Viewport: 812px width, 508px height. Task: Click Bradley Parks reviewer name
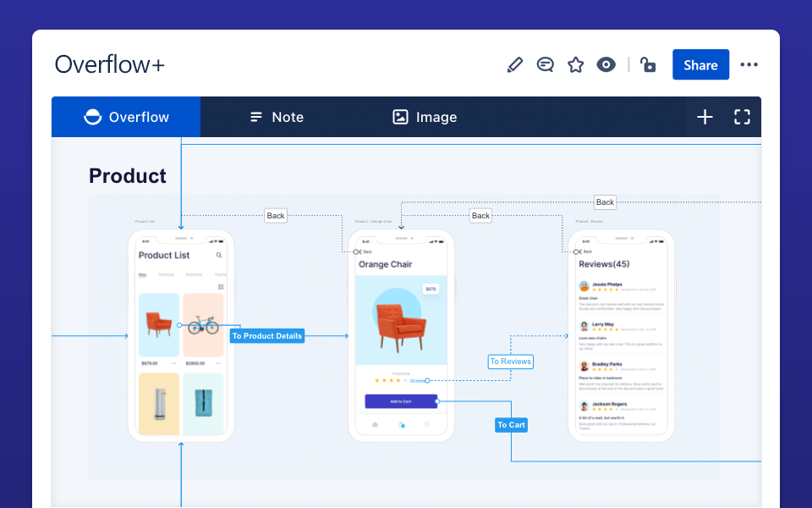[x=609, y=364]
